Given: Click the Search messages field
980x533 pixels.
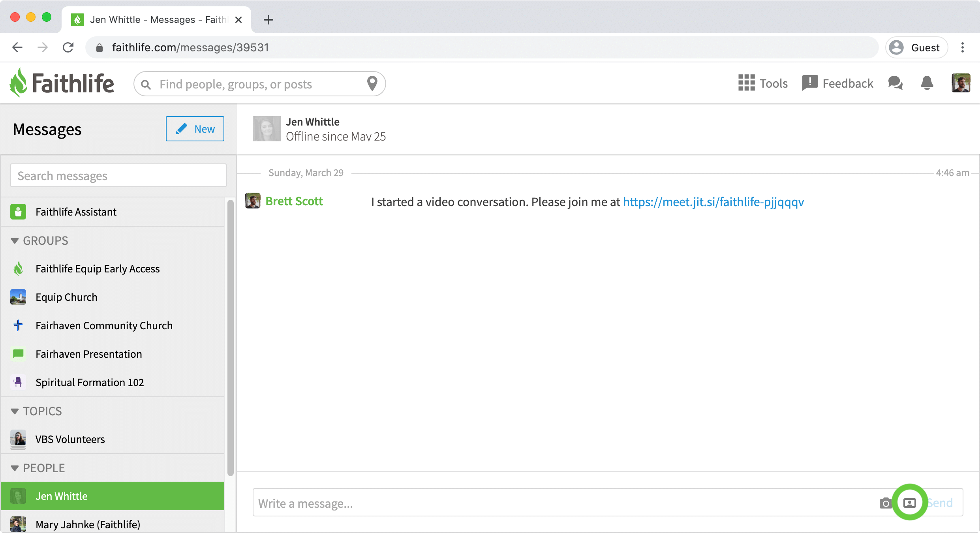Looking at the screenshot, I should click(x=118, y=175).
